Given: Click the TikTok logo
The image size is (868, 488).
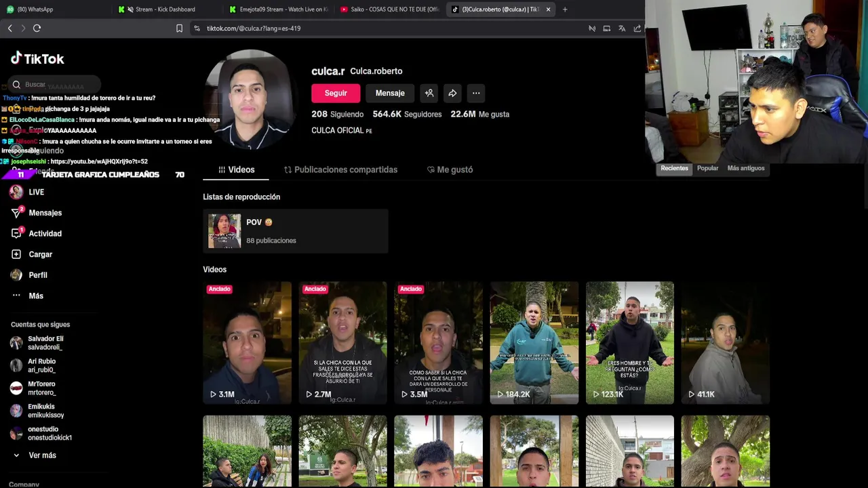Looking at the screenshot, I should coord(37,58).
